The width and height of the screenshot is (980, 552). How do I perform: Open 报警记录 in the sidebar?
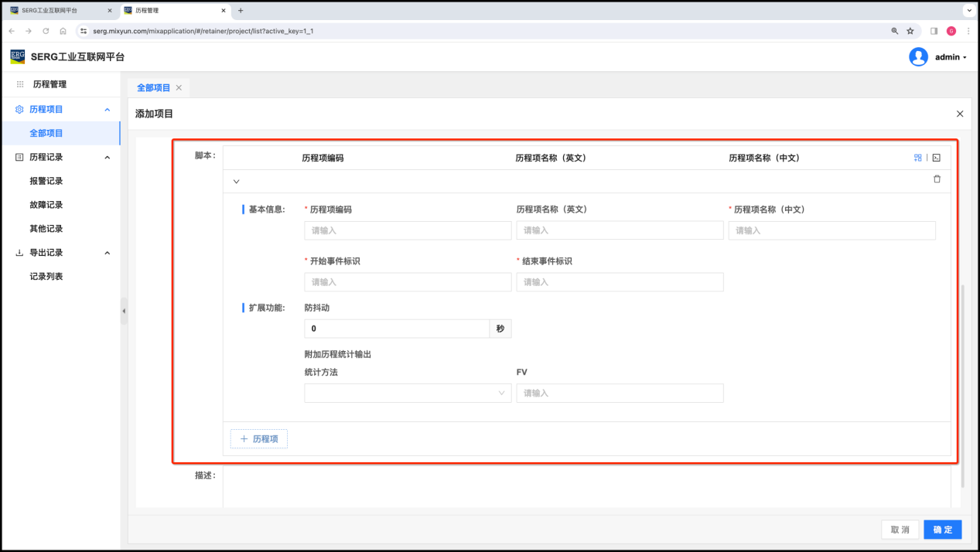click(x=46, y=181)
